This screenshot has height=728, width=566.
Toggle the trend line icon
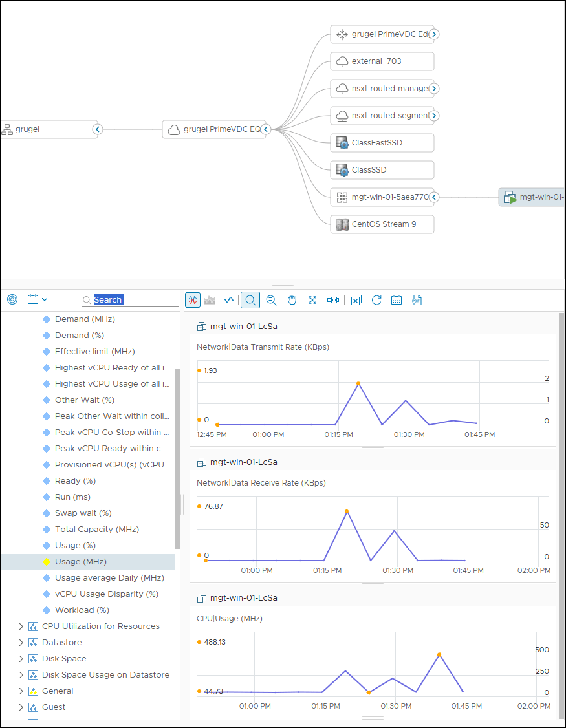coord(228,300)
